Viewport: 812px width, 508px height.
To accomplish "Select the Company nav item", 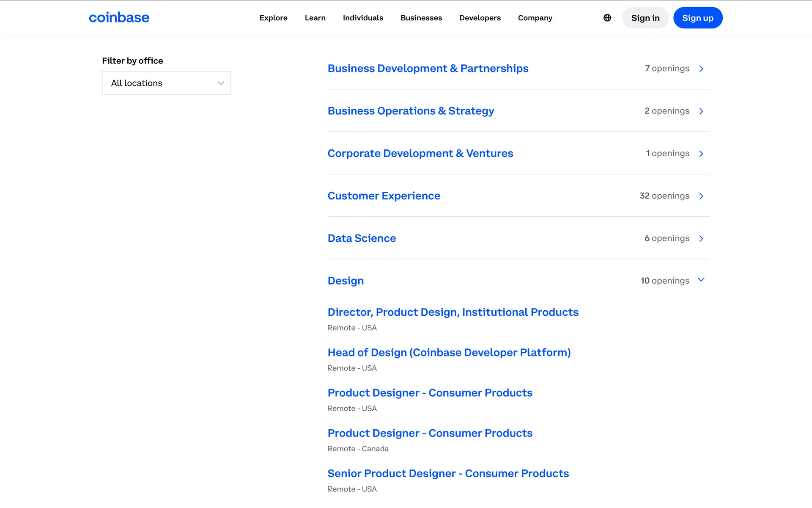I will click(535, 18).
